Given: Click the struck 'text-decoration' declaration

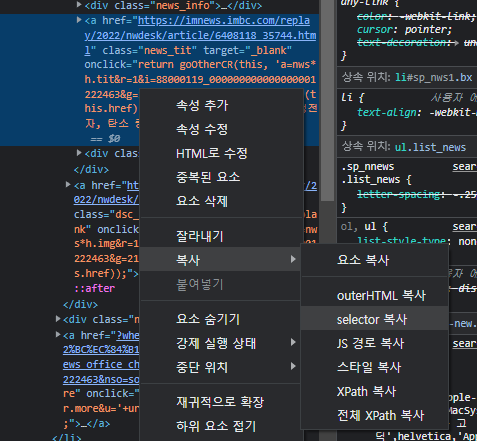Looking at the screenshot, I should click(417, 42).
